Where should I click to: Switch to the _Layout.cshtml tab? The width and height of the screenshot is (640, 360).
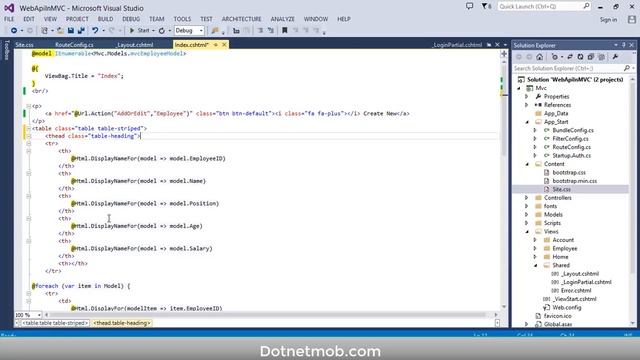pos(135,45)
